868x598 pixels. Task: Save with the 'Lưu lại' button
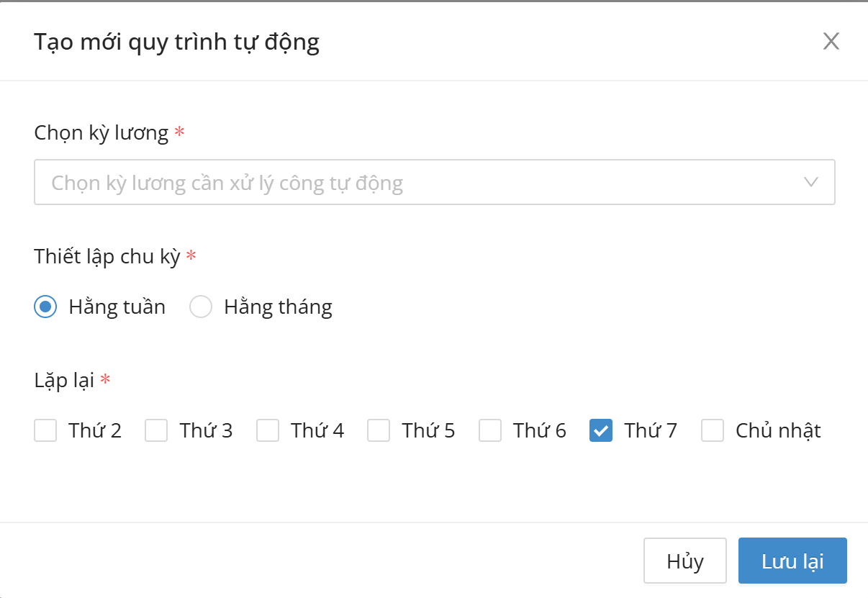(x=792, y=561)
